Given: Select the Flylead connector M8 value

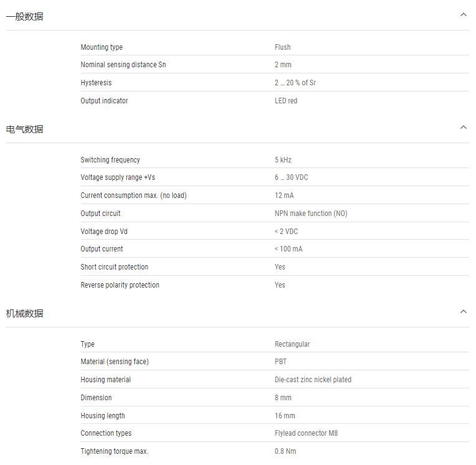Looking at the screenshot, I should [x=306, y=433].
